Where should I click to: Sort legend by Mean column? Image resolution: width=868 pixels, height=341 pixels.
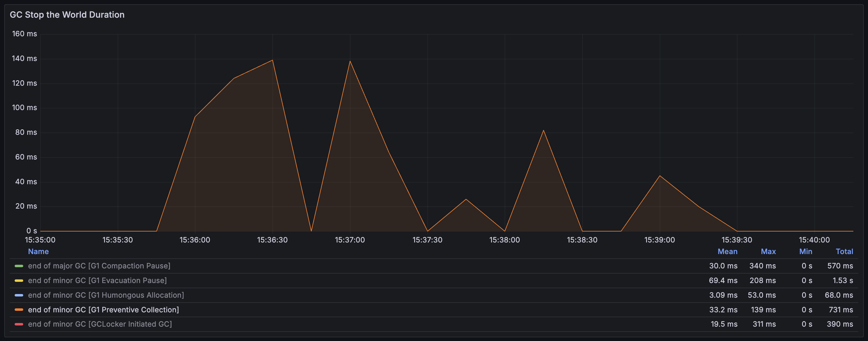tap(727, 251)
